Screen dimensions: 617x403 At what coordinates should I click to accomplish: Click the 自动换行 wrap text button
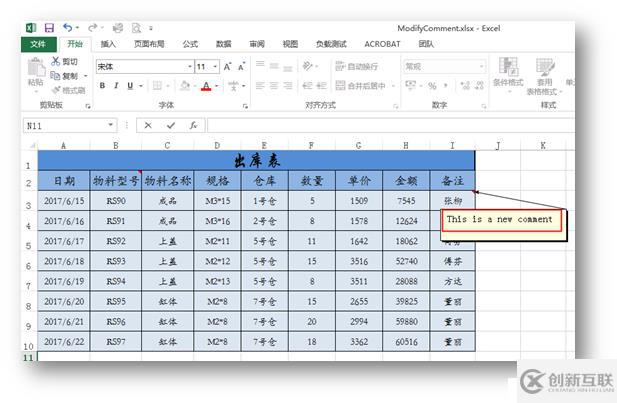point(356,66)
